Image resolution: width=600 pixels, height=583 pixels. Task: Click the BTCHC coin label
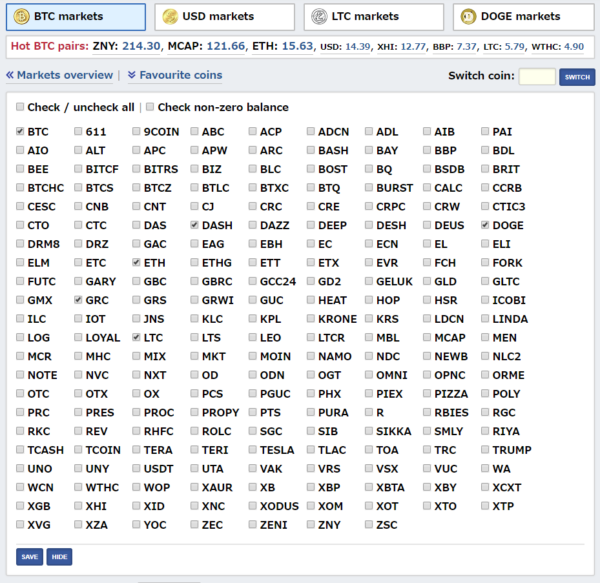[46, 188]
